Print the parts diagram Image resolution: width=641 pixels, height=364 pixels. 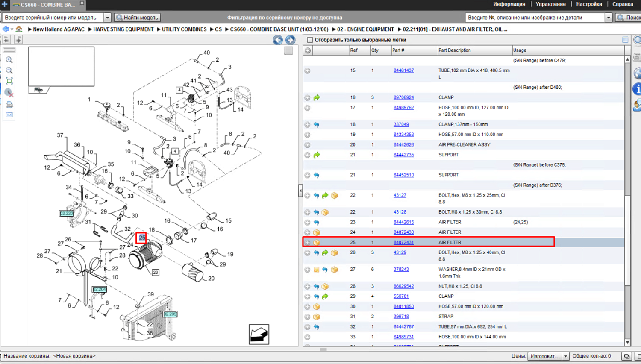9,104
